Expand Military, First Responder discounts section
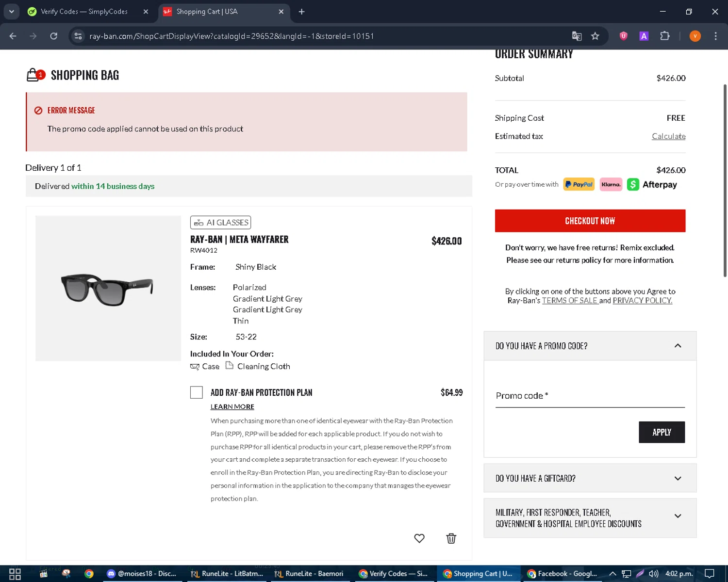 point(590,518)
